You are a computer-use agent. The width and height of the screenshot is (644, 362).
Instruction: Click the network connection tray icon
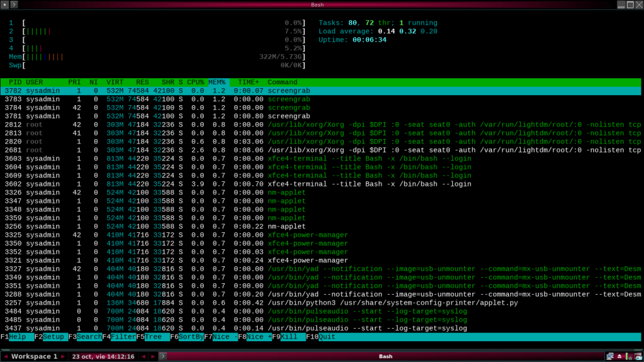coord(609,356)
